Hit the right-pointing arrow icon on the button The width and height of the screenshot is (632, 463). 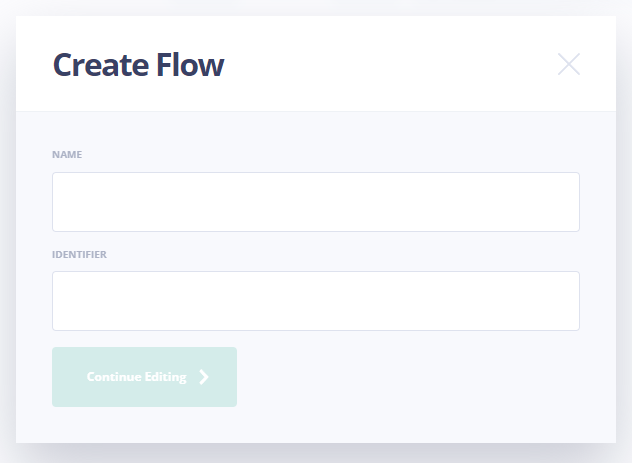pyautogui.click(x=204, y=377)
